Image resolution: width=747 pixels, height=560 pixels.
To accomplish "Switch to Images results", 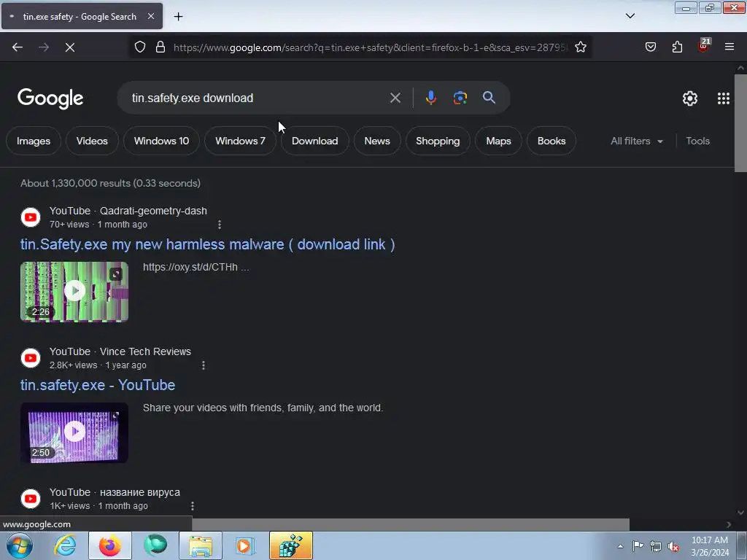I will pyautogui.click(x=34, y=141).
